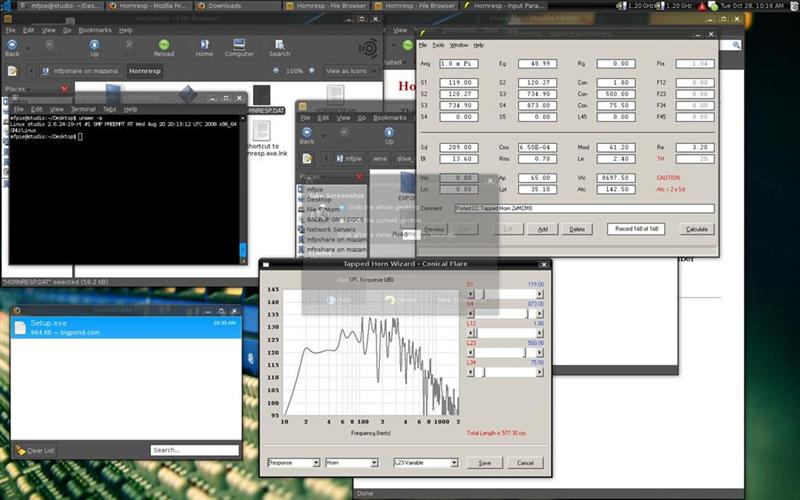The height and width of the screenshot is (500, 800).
Task: Click the Delete record button
Action: tap(577, 229)
